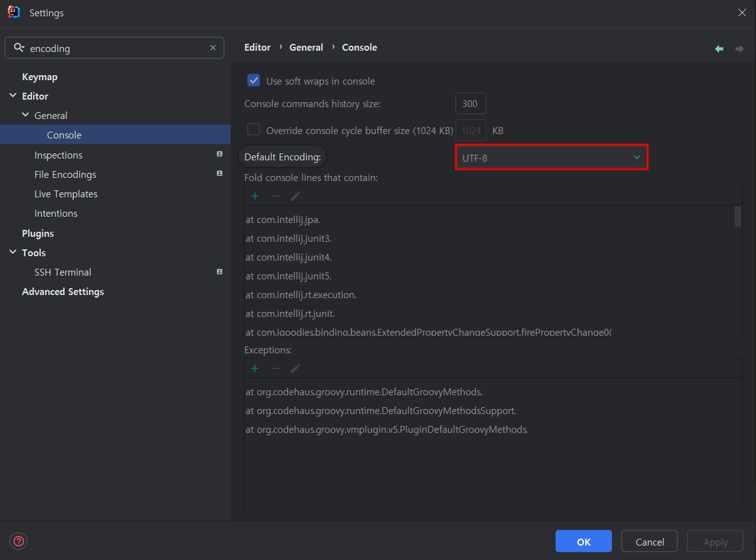Click the back navigation arrow icon
Screen dimensions: 756x560
719,48
